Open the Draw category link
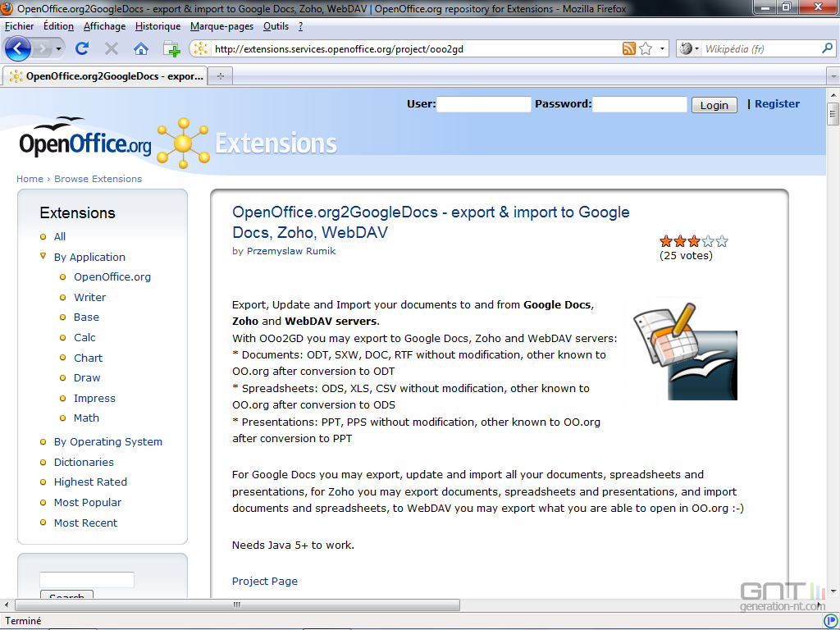Viewport: 840px width, 630px height. pyautogui.click(x=87, y=377)
